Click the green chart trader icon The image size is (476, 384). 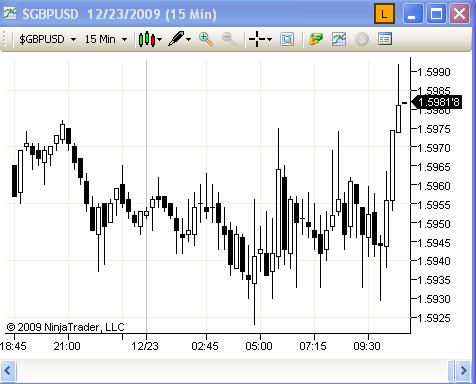coord(315,39)
